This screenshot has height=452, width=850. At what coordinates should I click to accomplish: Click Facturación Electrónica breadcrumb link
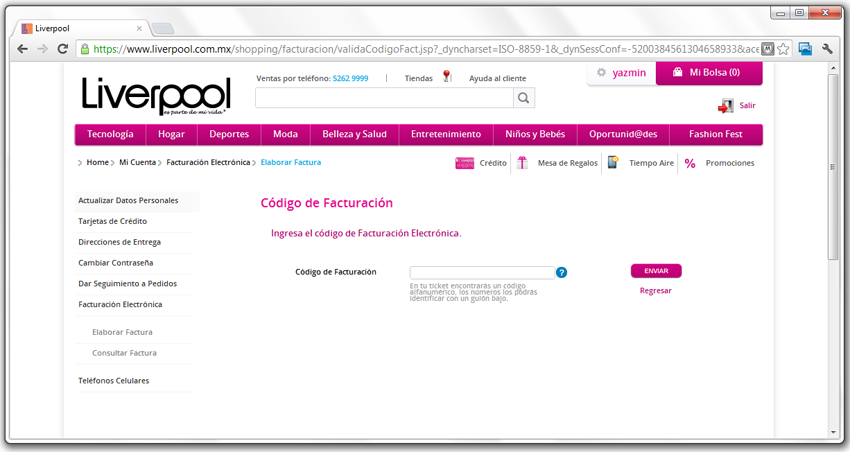(x=208, y=162)
